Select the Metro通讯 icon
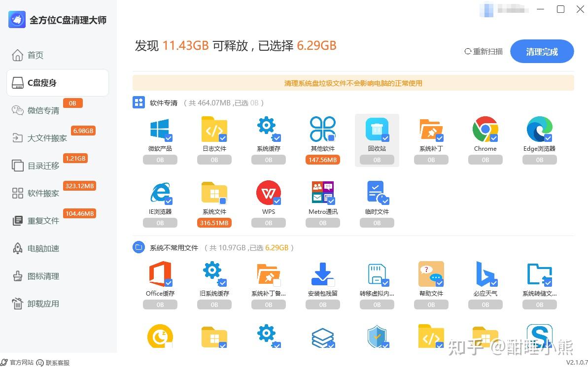 click(x=322, y=193)
